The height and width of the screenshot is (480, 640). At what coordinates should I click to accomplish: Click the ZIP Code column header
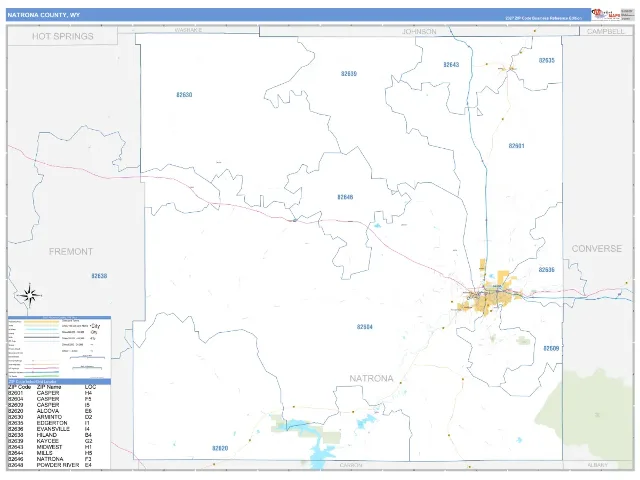tap(20, 387)
